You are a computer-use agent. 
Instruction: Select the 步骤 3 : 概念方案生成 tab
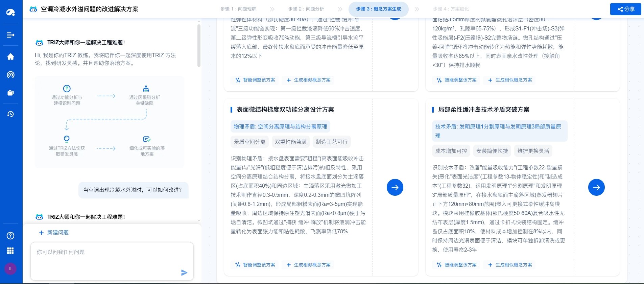[378, 9]
